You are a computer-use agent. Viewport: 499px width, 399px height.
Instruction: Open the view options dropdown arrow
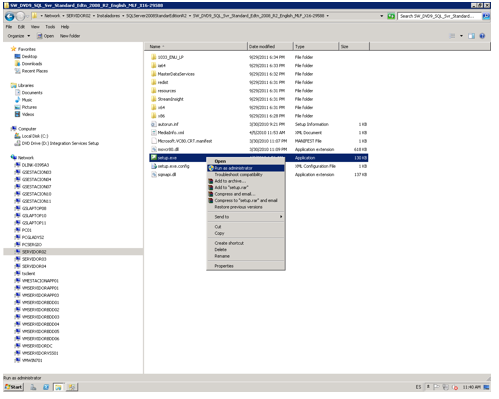461,36
